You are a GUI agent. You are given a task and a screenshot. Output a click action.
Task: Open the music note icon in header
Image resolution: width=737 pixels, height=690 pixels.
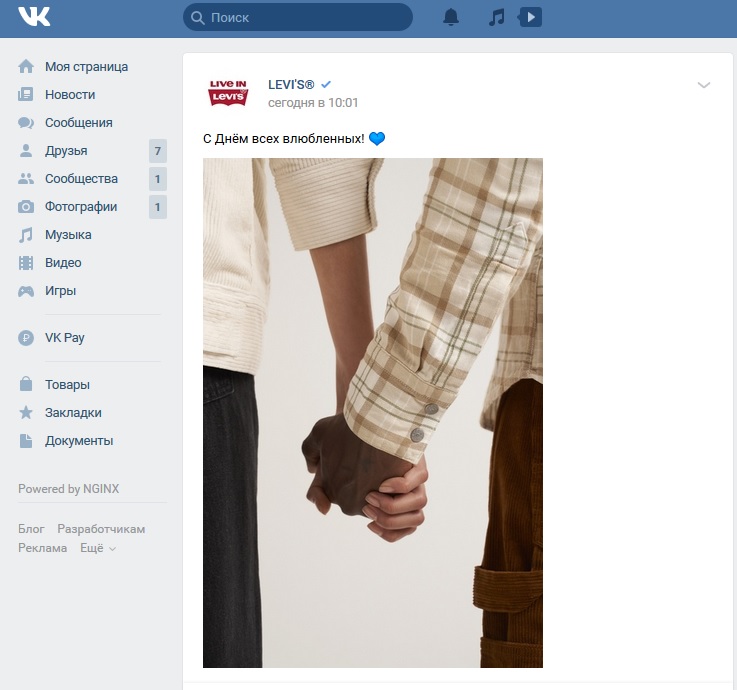(x=496, y=17)
